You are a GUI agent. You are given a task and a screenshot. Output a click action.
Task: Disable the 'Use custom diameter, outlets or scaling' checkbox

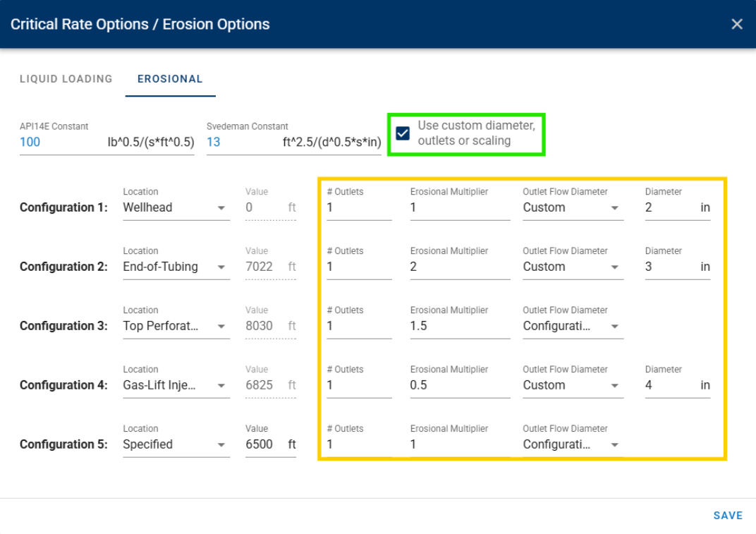pyautogui.click(x=404, y=133)
